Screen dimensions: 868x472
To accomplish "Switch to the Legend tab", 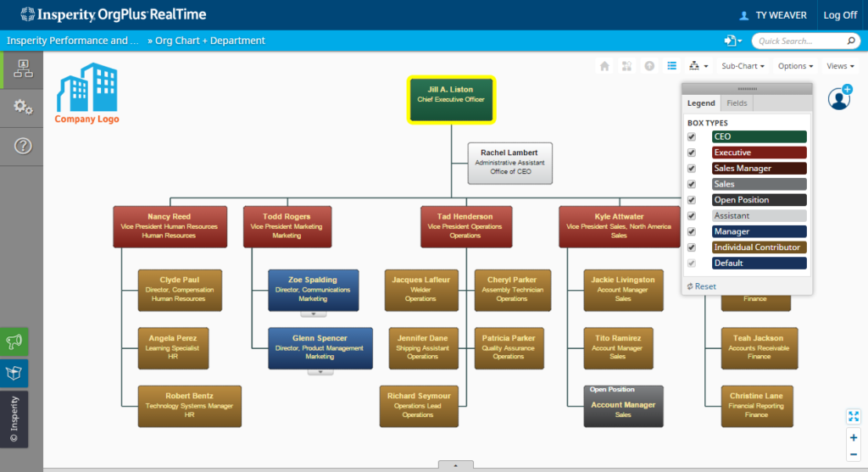I will tap(701, 103).
